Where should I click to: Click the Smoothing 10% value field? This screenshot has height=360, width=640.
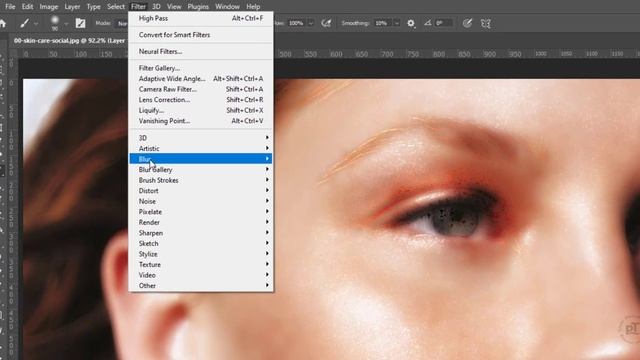click(382, 23)
